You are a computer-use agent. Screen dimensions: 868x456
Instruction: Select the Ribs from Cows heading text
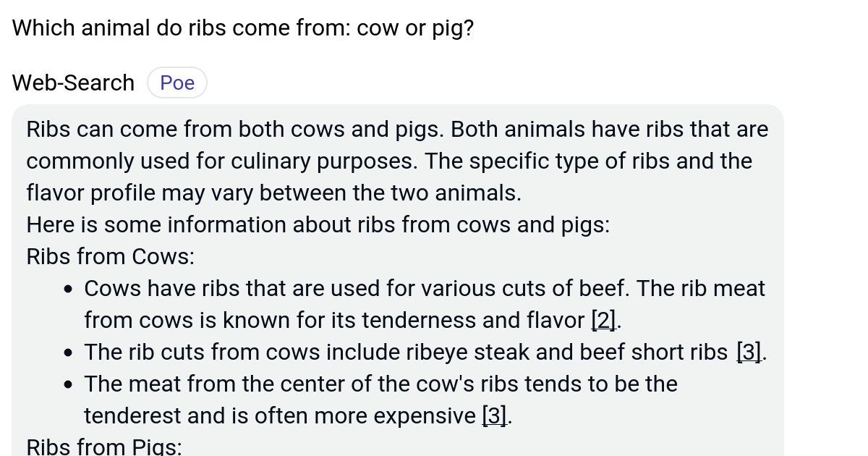click(x=110, y=256)
